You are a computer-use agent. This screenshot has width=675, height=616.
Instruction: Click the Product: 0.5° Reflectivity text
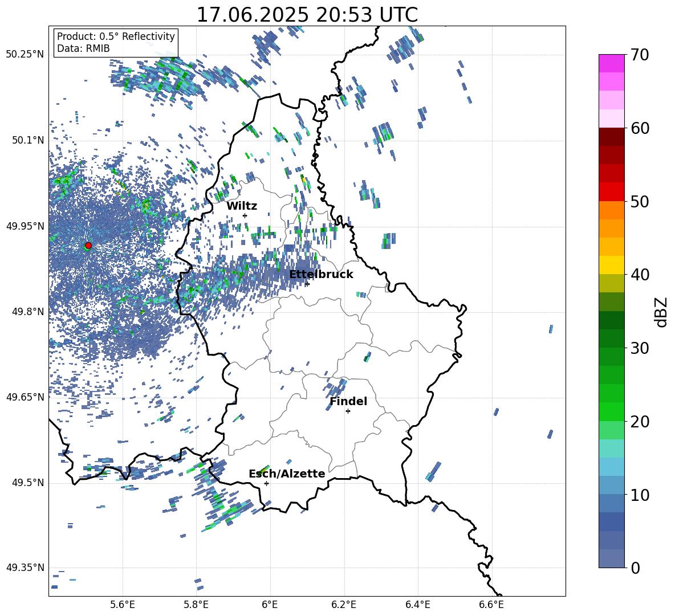pyautogui.click(x=116, y=36)
